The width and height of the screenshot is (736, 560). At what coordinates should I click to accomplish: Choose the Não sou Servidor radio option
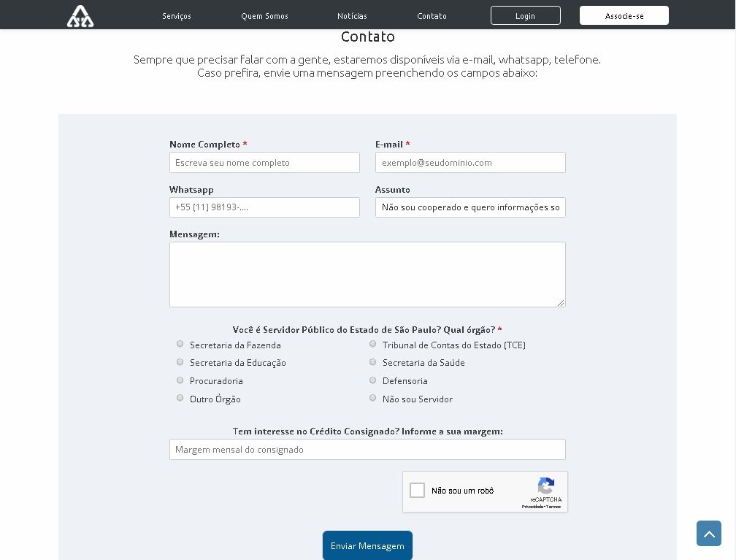point(372,398)
